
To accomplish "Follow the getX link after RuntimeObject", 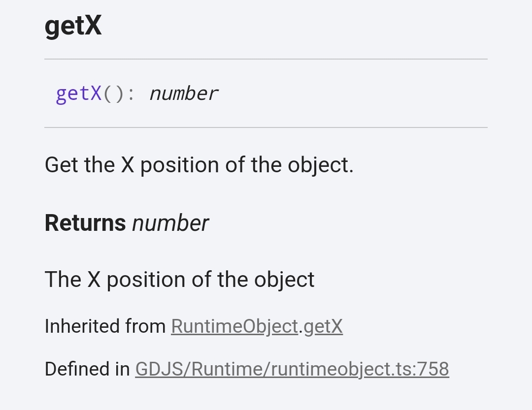I will tap(323, 326).
